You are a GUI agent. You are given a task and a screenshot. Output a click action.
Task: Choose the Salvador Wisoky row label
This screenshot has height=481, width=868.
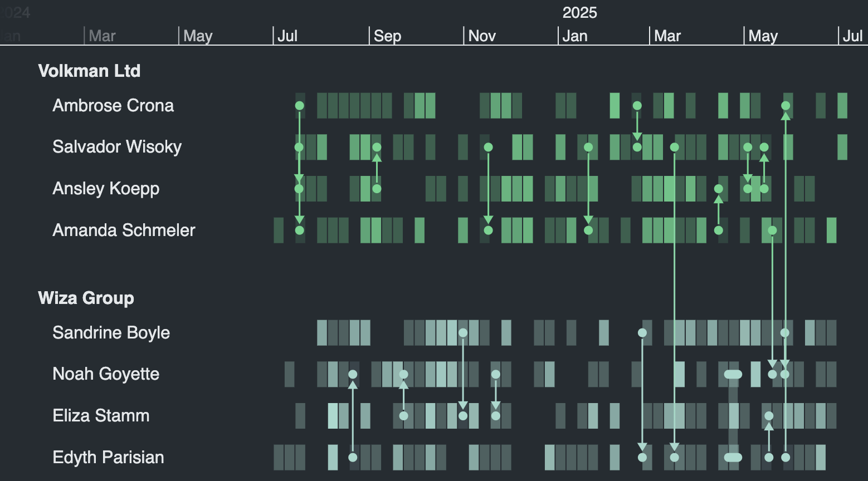[x=116, y=146]
